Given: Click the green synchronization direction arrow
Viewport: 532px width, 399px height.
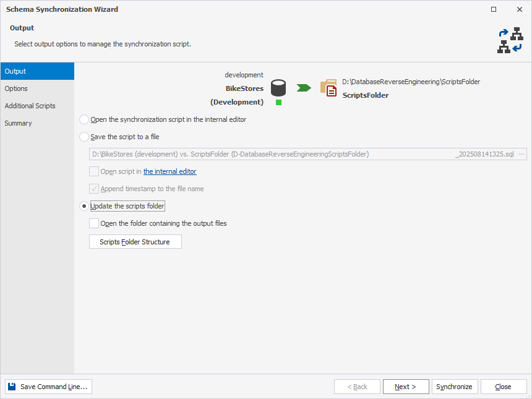Looking at the screenshot, I should 302,88.
